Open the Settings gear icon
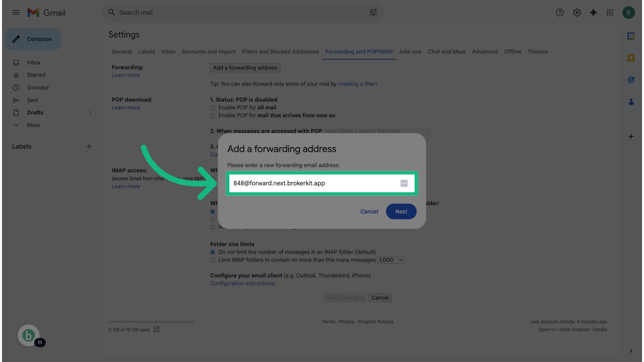644x362 pixels. click(x=577, y=13)
